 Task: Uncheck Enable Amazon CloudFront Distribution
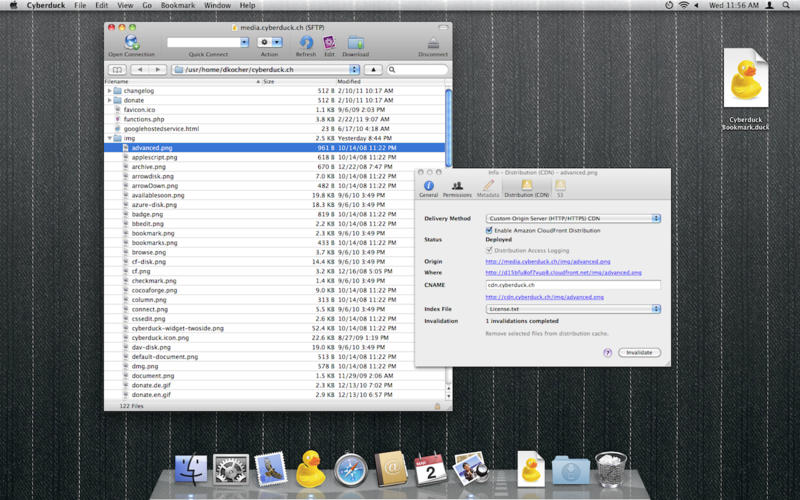click(x=489, y=230)
